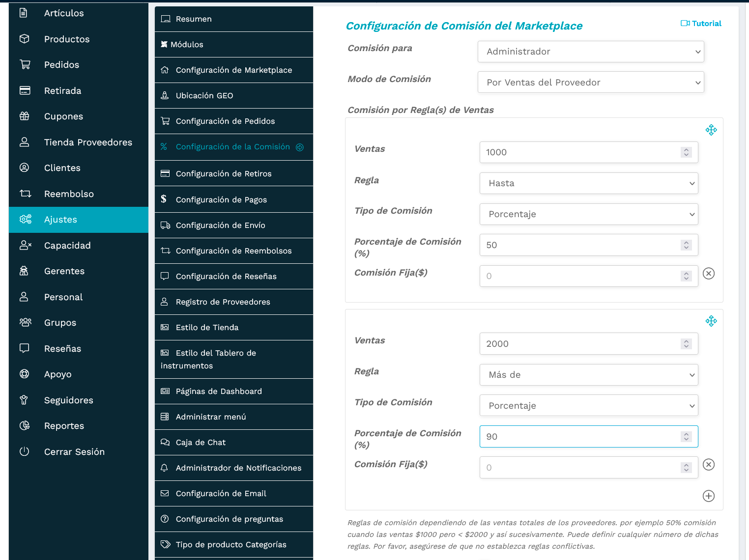Open the Reportes pie chart icon
The image size is (749, 560).
pos(25,425)
